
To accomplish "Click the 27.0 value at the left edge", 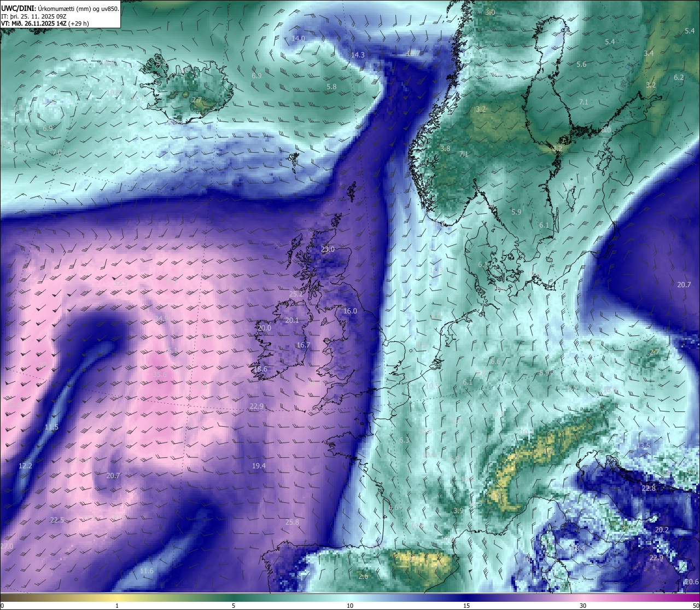I will [7, 546].
